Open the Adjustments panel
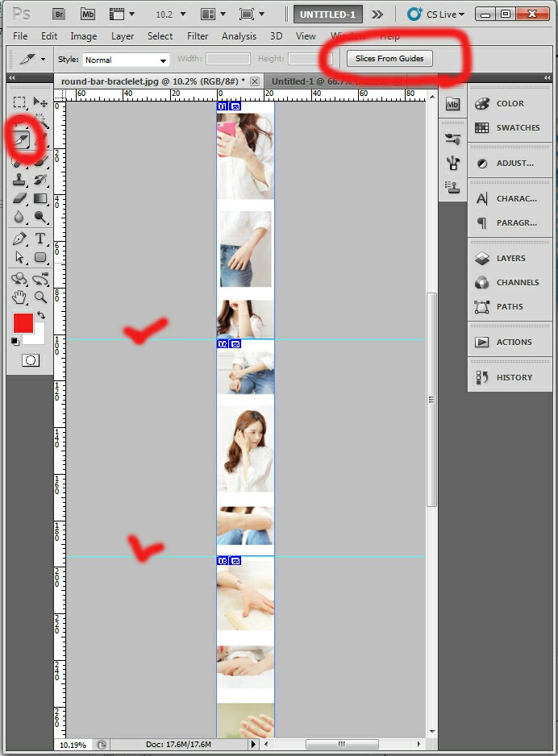558x756 pixels. pyautogui.click(x=510, y=164)
